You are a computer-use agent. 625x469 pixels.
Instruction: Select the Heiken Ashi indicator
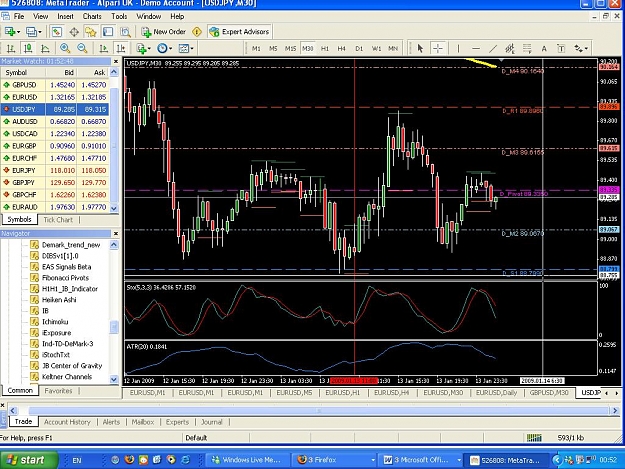59,300
